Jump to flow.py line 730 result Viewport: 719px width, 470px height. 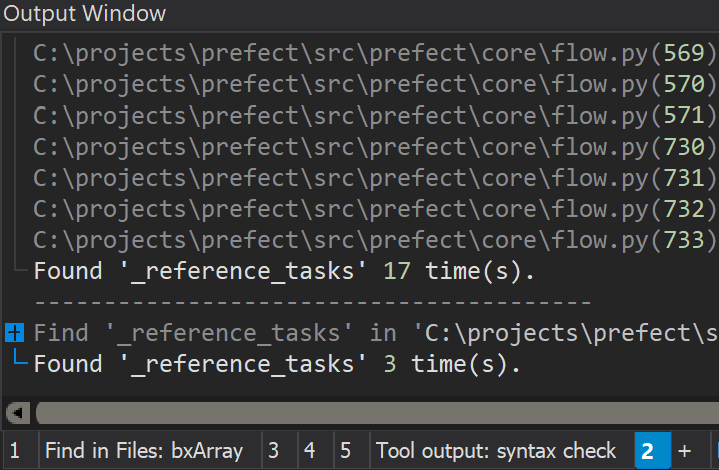tap(374, 146)
